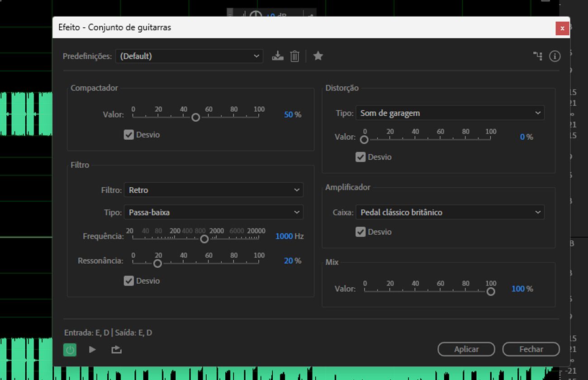Toggle loop playback for the preview
This screenshot has height=380, width=588.
coord(116,349)
